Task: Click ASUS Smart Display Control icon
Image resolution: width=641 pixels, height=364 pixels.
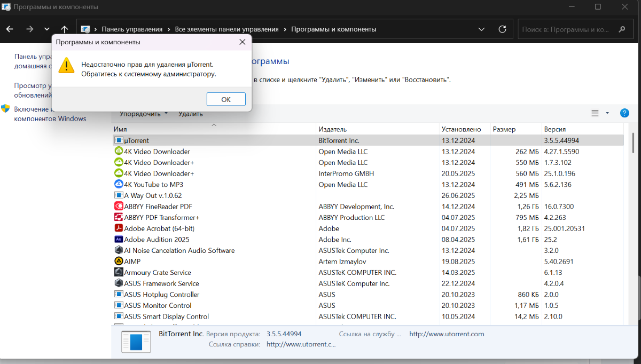Action: (119, 316)
